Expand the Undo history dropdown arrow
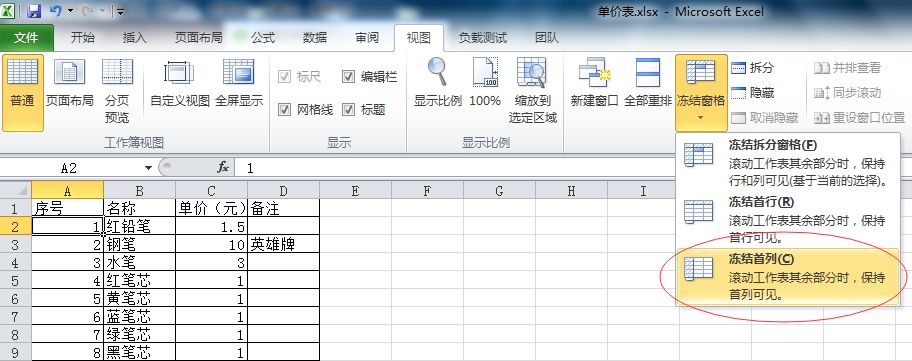 click(x=71, y=10)
